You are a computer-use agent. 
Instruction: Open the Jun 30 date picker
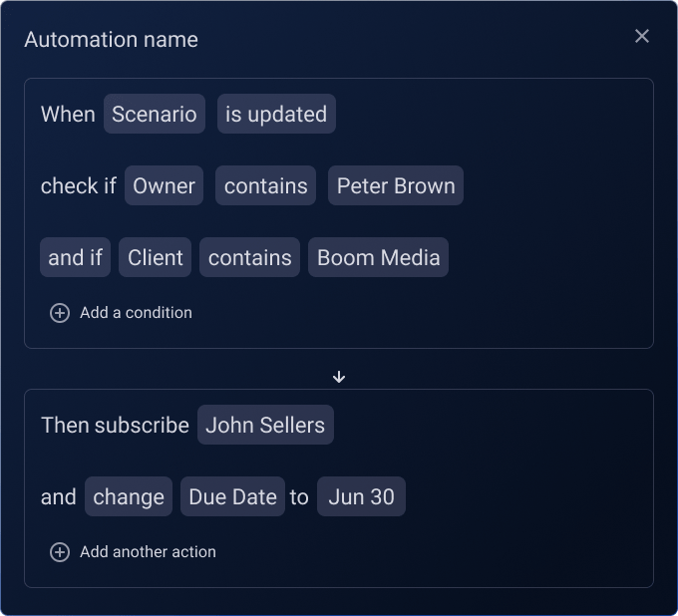pos(361,496)
